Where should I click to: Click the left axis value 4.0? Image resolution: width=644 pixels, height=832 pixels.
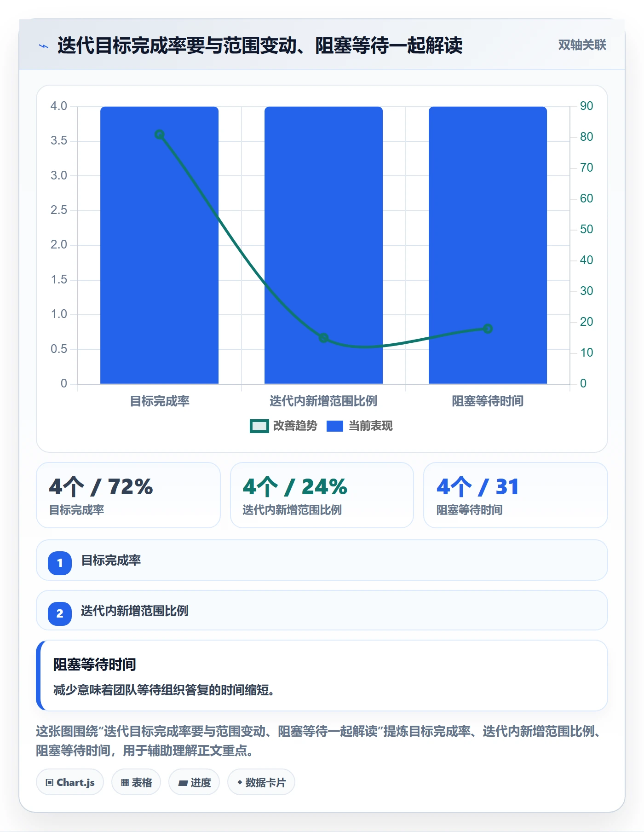click(x=59, y=106)
